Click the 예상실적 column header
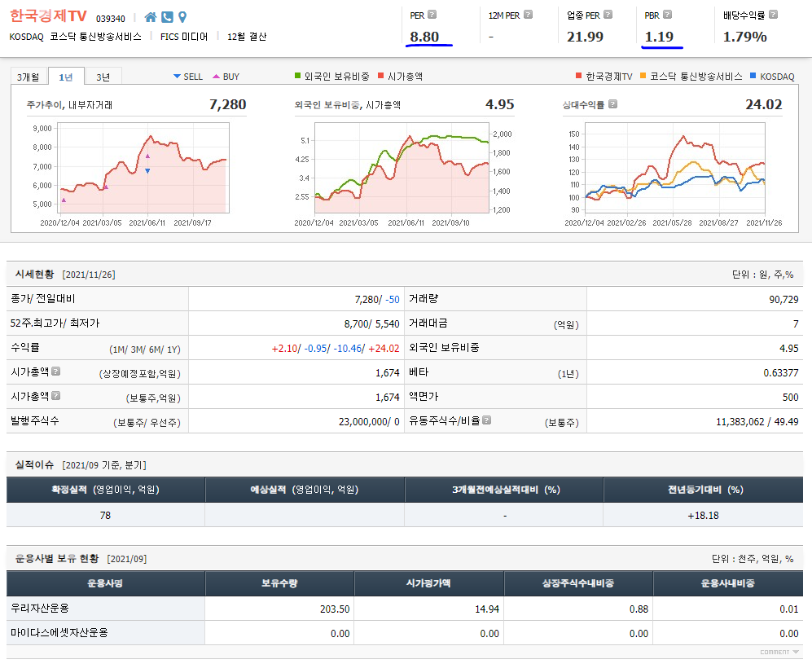This screenshot has width=812, height=664. click(x=305, y=490)
